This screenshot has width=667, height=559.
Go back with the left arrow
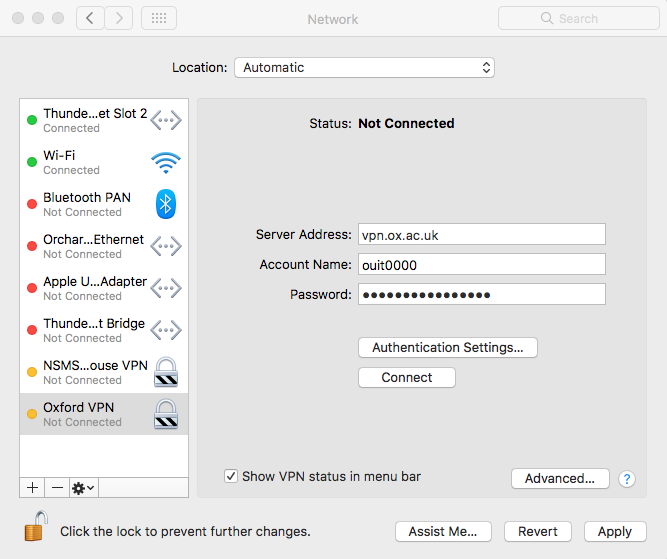90,18
